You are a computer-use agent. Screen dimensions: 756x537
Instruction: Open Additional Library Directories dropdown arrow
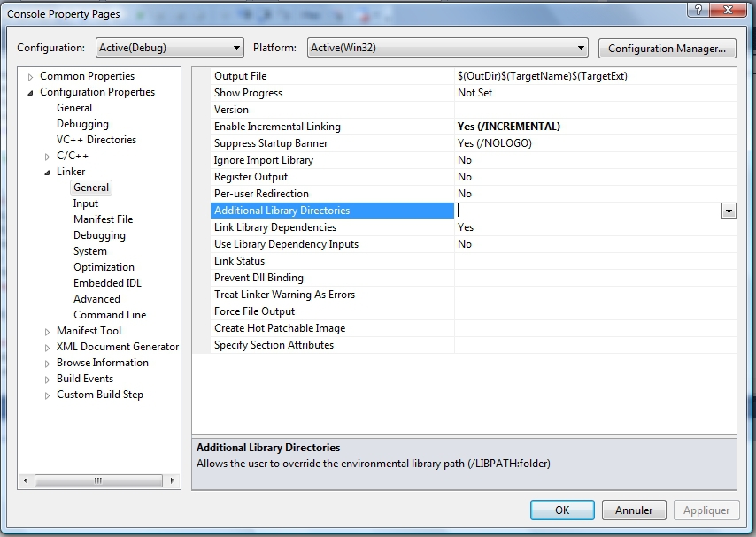[729, 211]
